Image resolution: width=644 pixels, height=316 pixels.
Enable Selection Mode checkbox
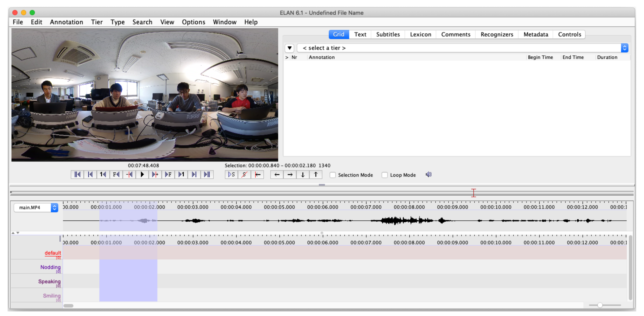coord(332,175)
